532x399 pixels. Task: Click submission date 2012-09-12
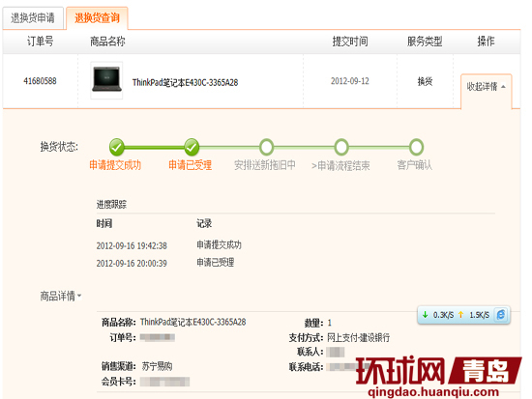click(x=350, y=81)
